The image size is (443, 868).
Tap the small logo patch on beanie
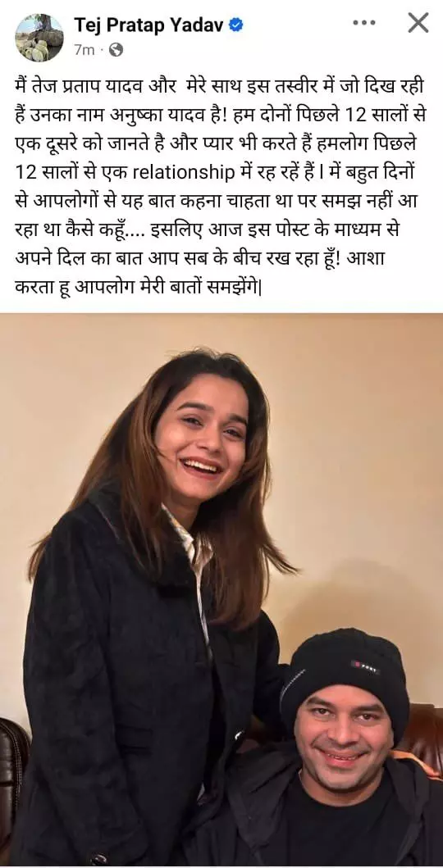363,665
